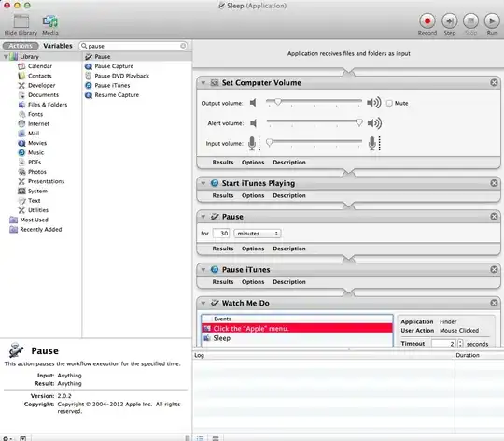Select the Pause action in results
This screenshot has width=504, height=441.
[103, 57]
